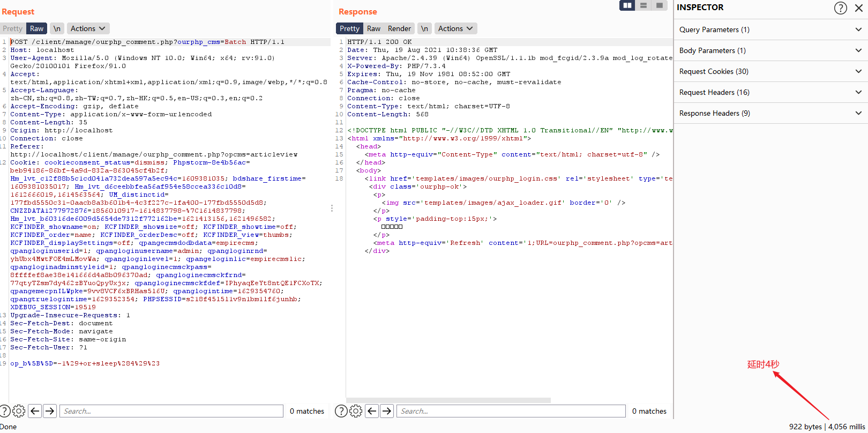
Task: Open Request Actions dropdown
Action: tap(88, 28)
